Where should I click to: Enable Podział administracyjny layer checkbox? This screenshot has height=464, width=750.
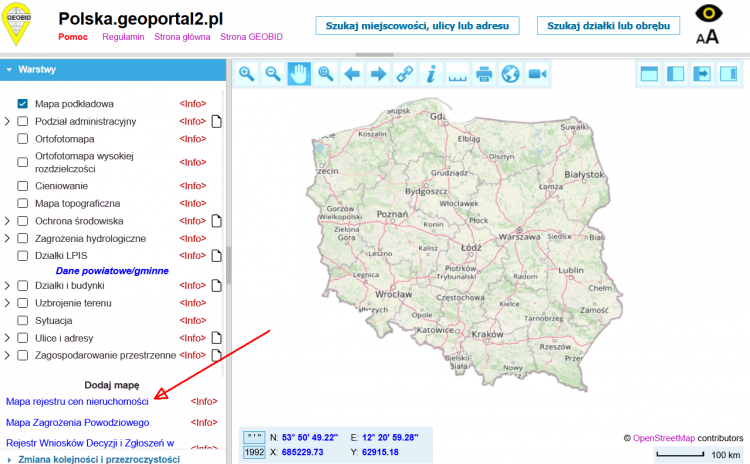[22, 122]
